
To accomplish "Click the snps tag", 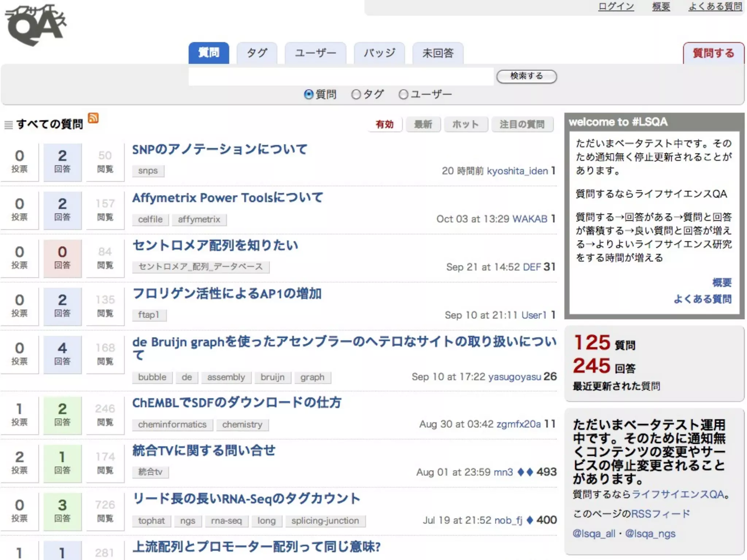I will pyautogui.click(x=148, y=171).
